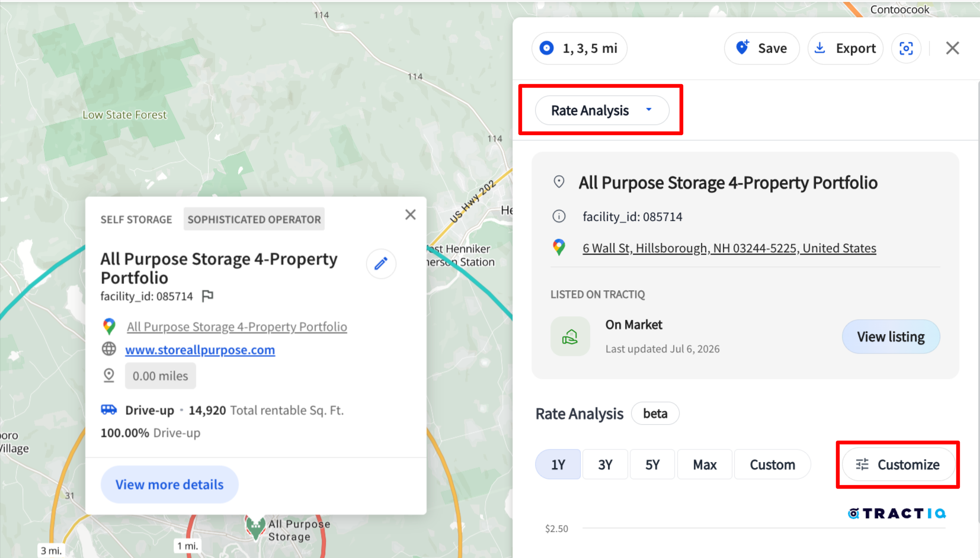Viewport: 980px width, 558px height.
Task: Close the facility side panel
Action: [x=952, y=49]
